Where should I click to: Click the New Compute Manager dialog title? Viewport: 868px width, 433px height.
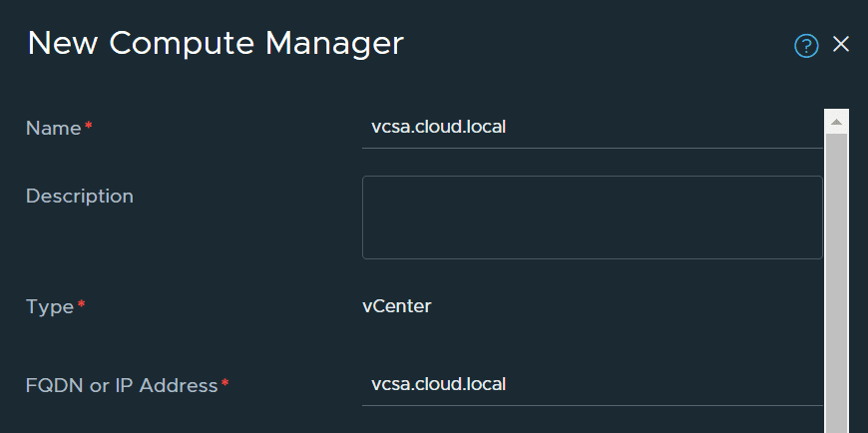pyautogui.click(x=216, y=44)
